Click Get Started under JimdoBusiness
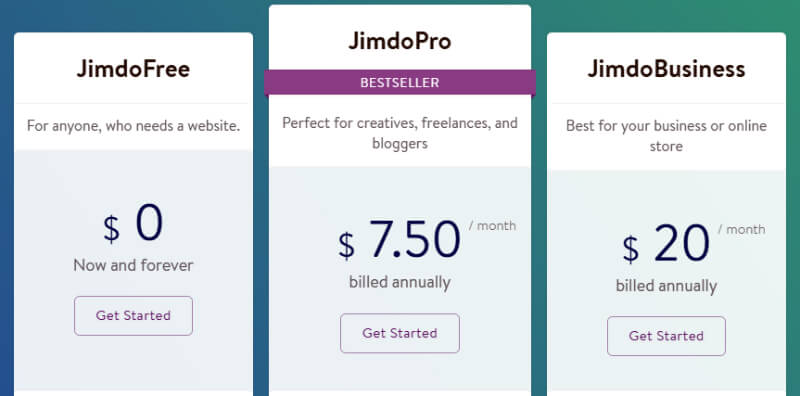Screen dimensions: 800x396 click(666, 336)
